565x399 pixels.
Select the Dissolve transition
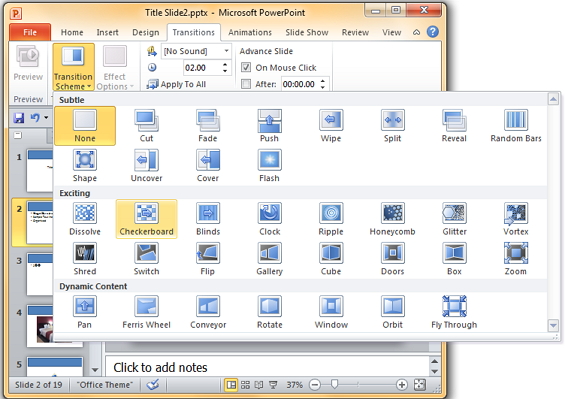click(85, 219)
